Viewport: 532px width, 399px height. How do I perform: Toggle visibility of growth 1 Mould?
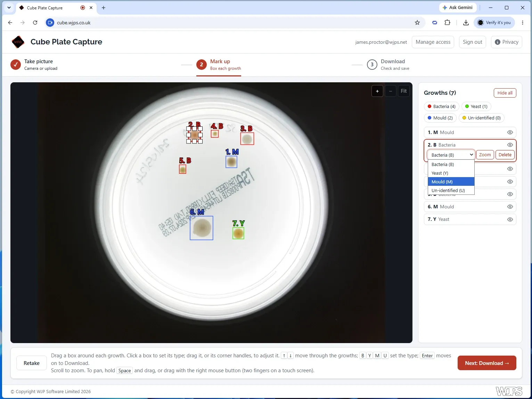tap(510, 132)
